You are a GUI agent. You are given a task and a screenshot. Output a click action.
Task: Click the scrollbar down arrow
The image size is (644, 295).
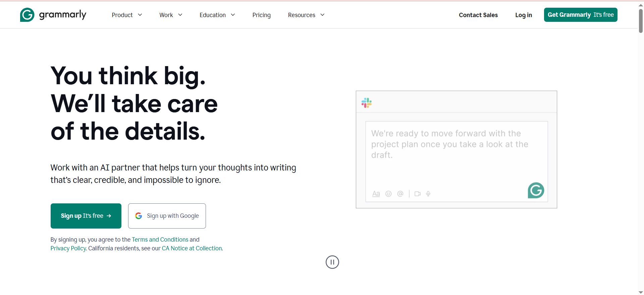[x=641, y=292]
